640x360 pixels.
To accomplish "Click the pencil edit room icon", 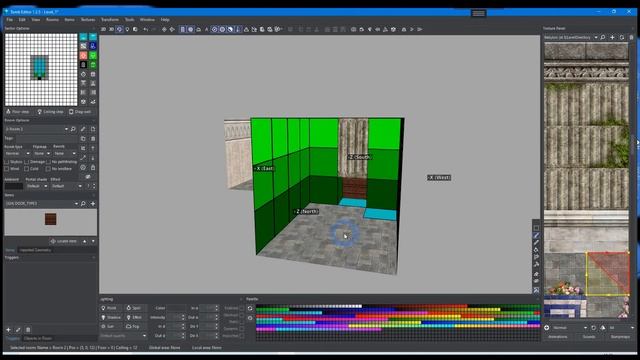I will pyautogui.click(x=83, y=129).
